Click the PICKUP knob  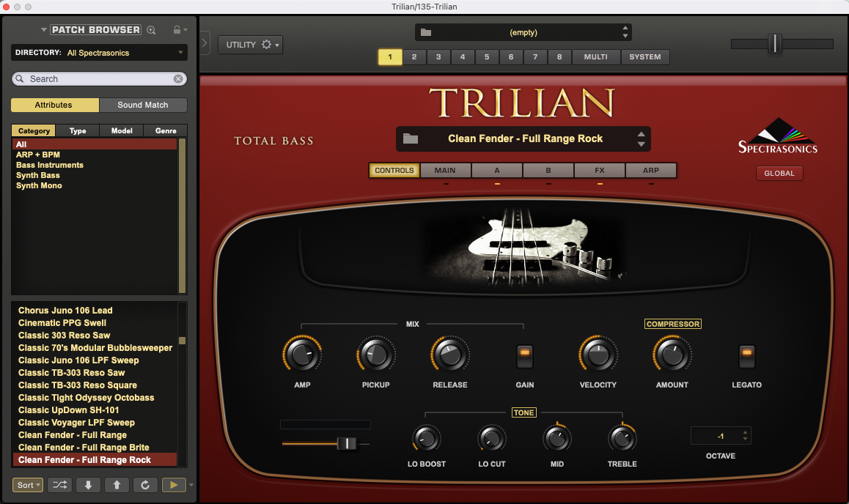pyautogui.click(x=376, y=355)
